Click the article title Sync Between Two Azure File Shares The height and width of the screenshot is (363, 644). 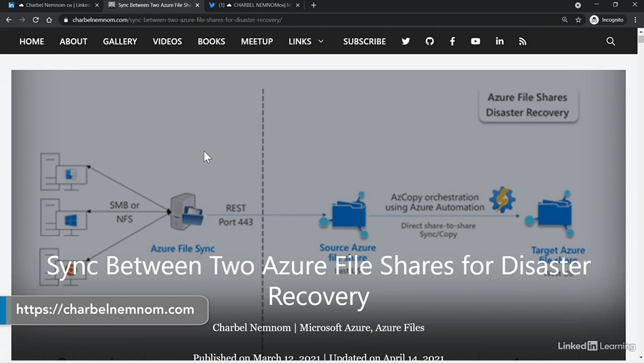point(318,280)
